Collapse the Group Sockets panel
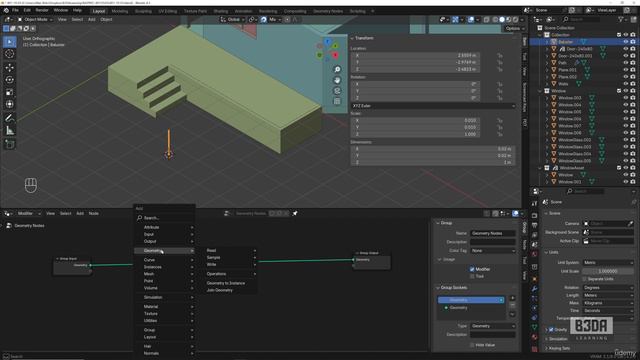 click(x=453, y=288)
